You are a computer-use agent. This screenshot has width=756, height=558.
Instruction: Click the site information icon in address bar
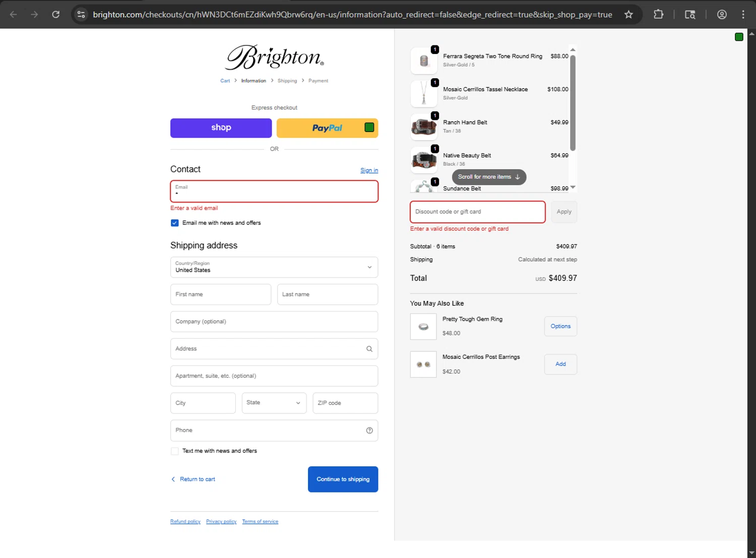tap(81, 15)
